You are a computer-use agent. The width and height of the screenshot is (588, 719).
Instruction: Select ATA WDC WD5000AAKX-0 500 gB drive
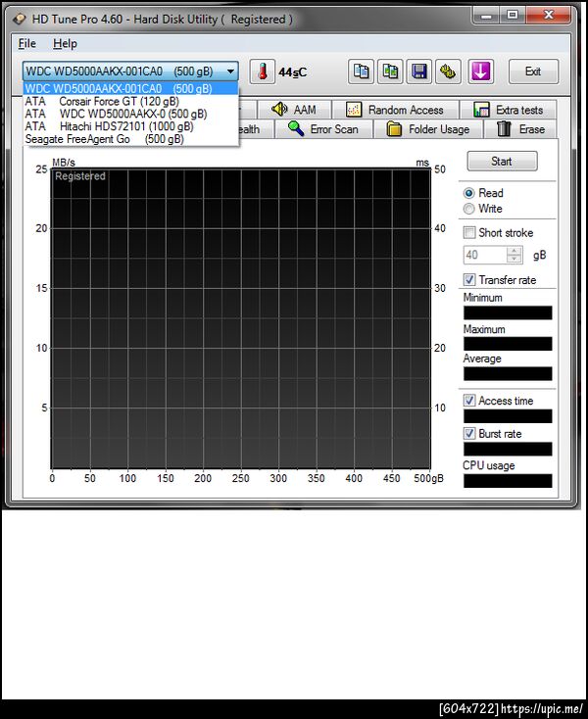130,114
